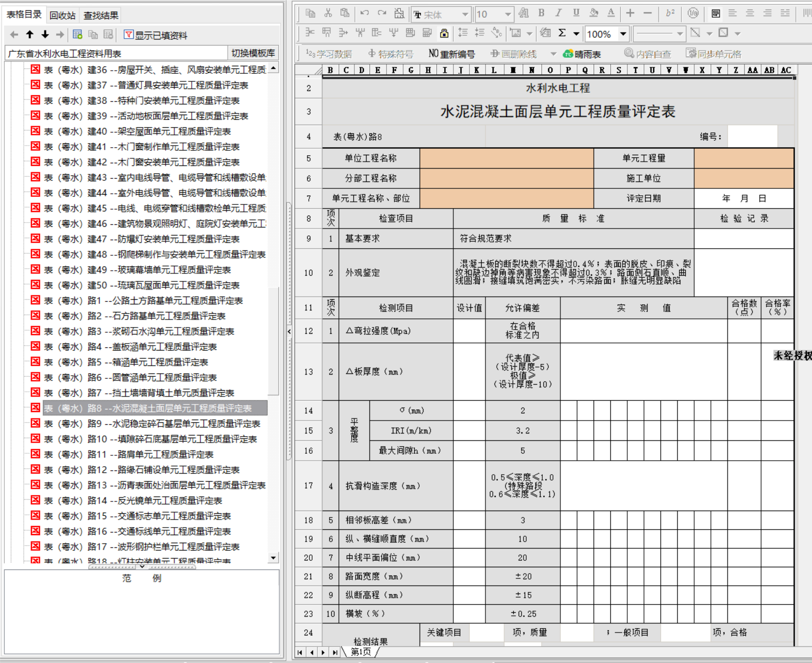Click the 切换模板库 button
Image resolution: width=812 pixels, height=663 pixels.
tap(253, 53)
